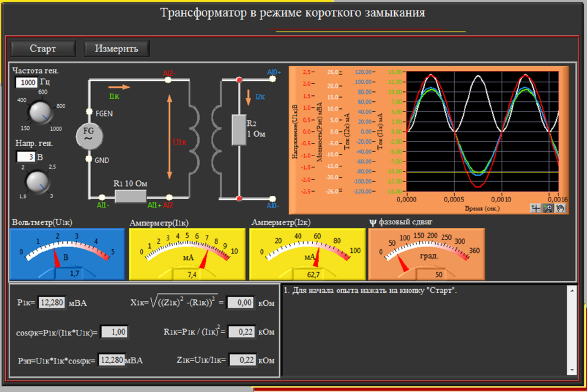Click the FGEN terminal node
Screen dimensions: 587x392
pos(89,112)
